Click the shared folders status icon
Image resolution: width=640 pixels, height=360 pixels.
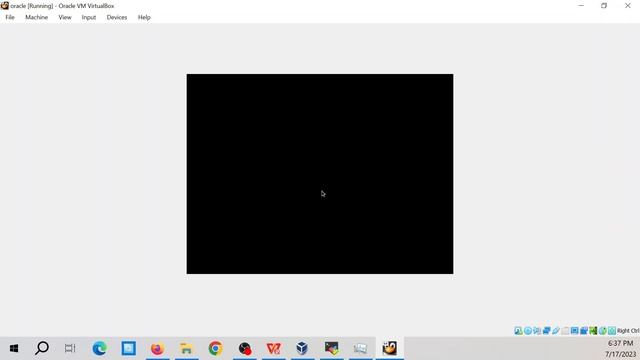click(x=565, y=331)
